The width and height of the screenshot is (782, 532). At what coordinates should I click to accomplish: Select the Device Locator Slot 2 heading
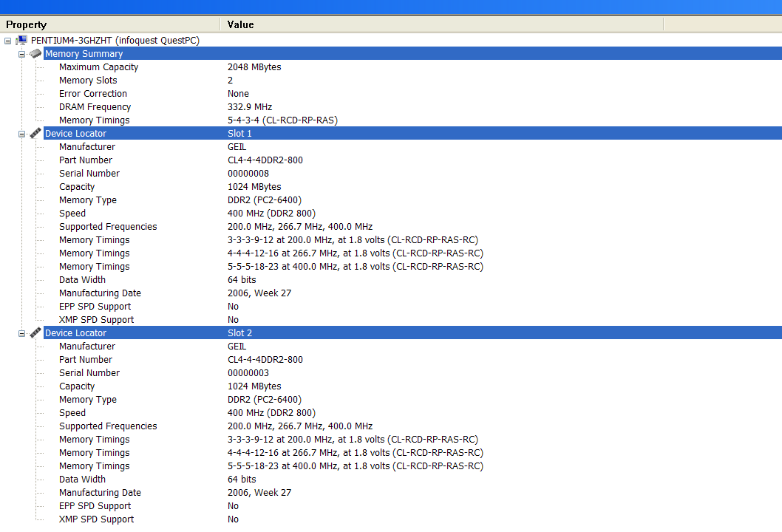(75, 333)
